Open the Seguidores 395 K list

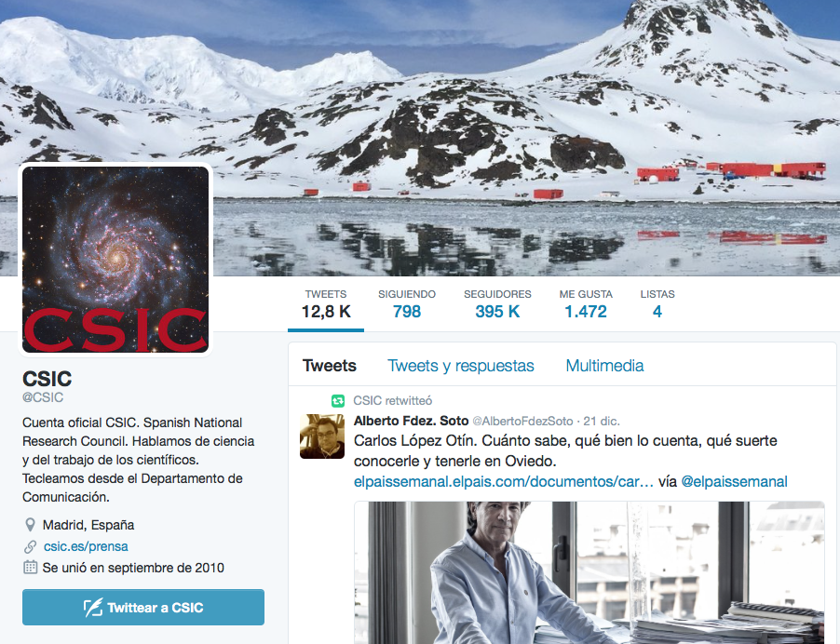tap(497, 304)
